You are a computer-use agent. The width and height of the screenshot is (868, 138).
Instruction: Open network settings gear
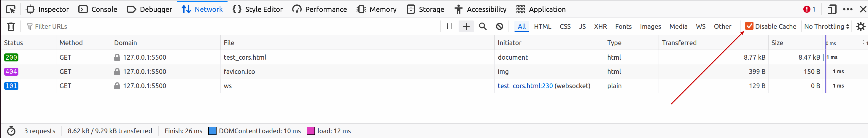pos(861,26)
